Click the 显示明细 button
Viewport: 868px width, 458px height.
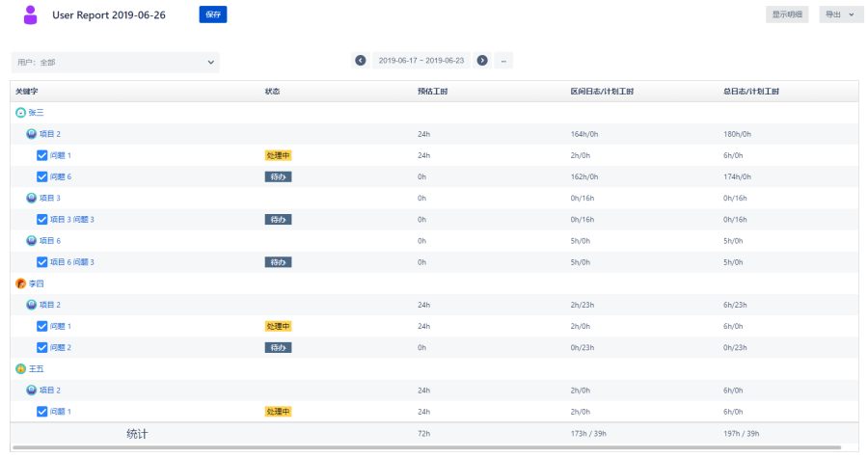787,14
